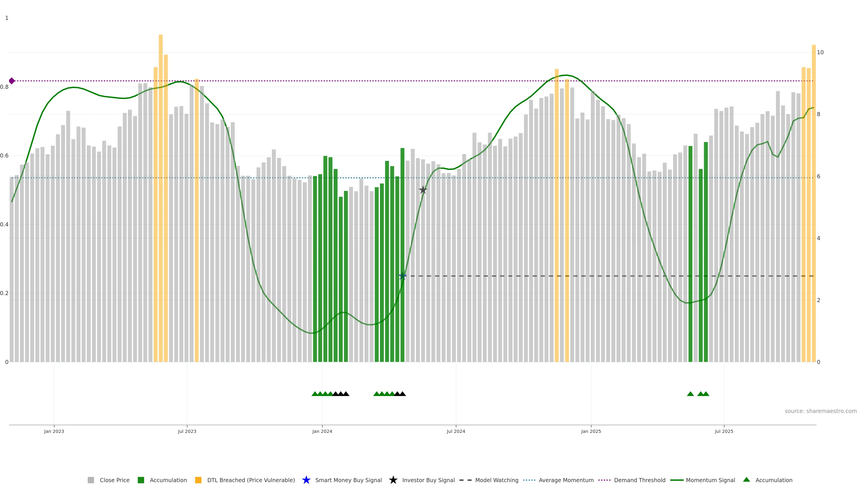Click the purple Demand Threshold diamond marker
868x488 pixels.
pyautogui.click(x=12, y=81)
